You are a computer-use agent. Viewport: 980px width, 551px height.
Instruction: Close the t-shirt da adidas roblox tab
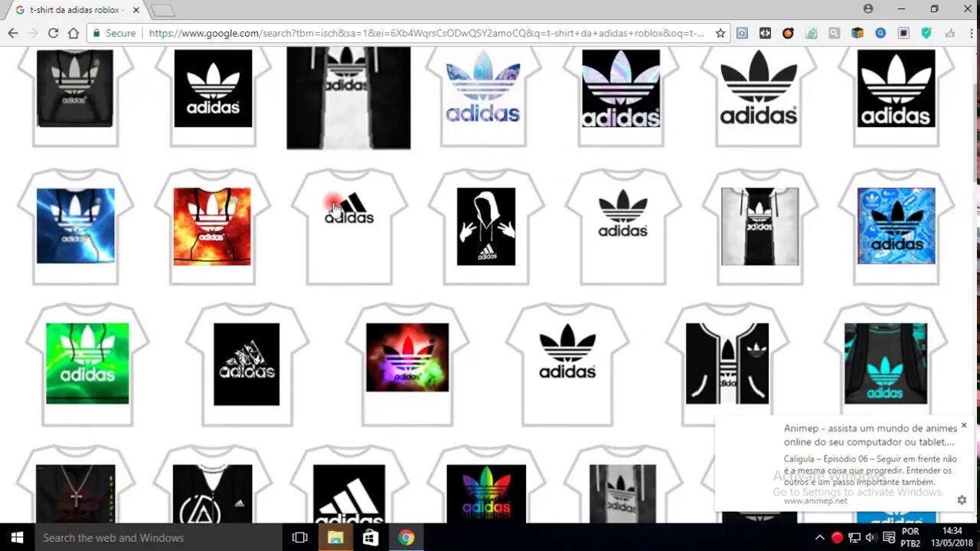[136, 9]
